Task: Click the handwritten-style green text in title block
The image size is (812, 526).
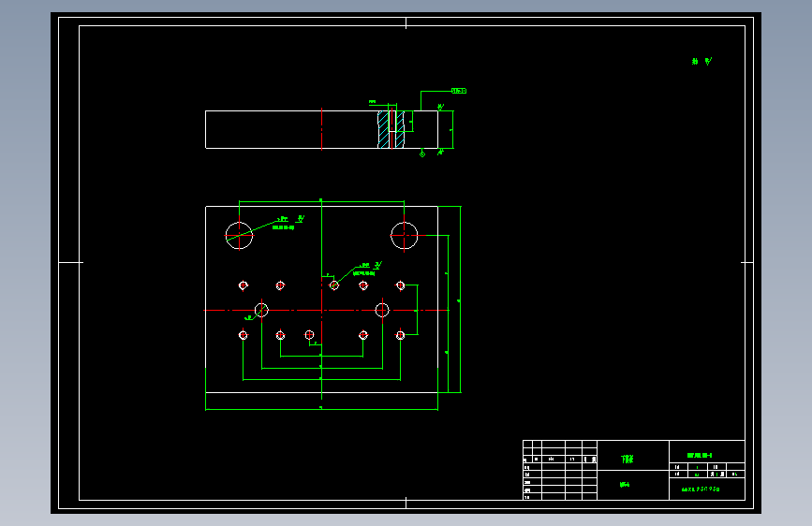Action: coord(701,489)
